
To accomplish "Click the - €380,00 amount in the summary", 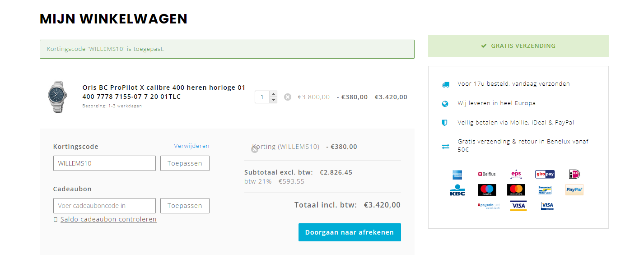I will click(342, 147).
